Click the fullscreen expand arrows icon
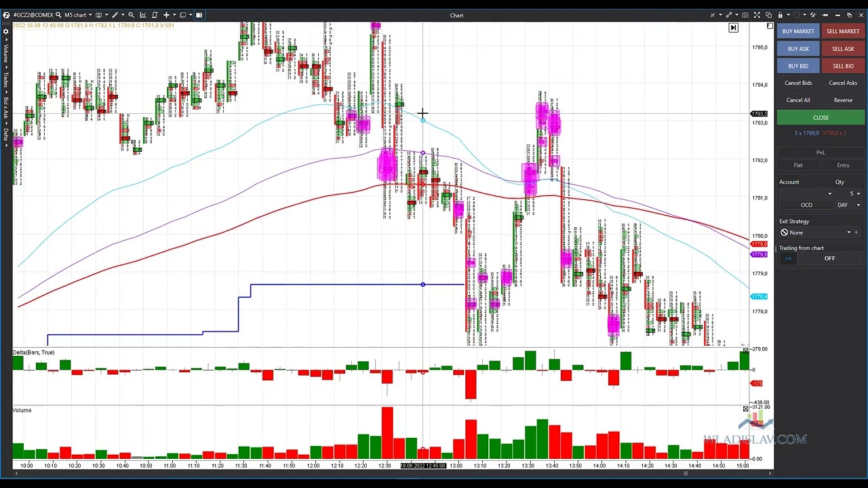The width and height of the screenshot is (868, 488). click(x=757, y=15)
